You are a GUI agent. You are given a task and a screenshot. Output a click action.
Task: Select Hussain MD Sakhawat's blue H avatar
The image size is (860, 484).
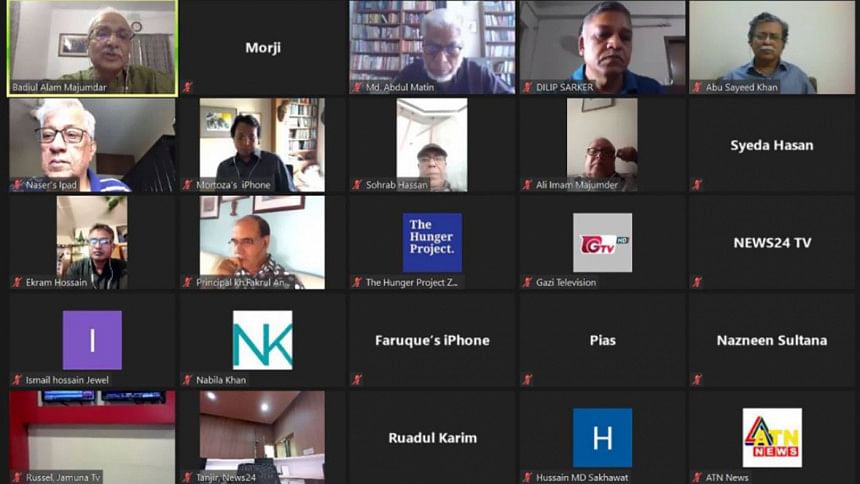602,437
